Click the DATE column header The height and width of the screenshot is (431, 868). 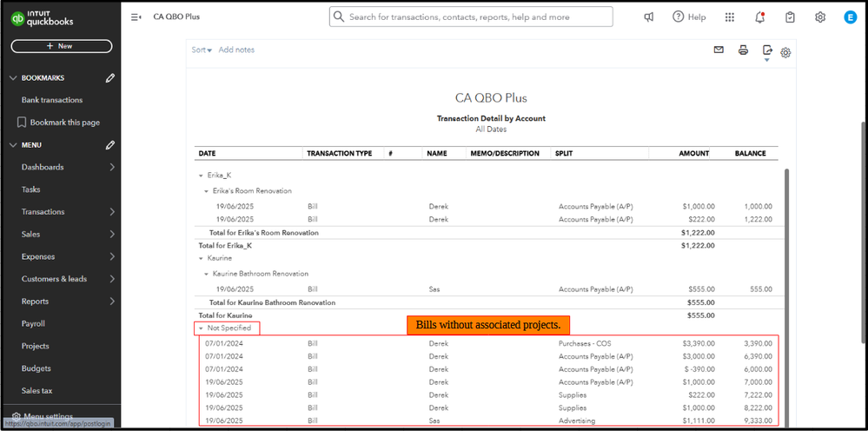point(207,153)
